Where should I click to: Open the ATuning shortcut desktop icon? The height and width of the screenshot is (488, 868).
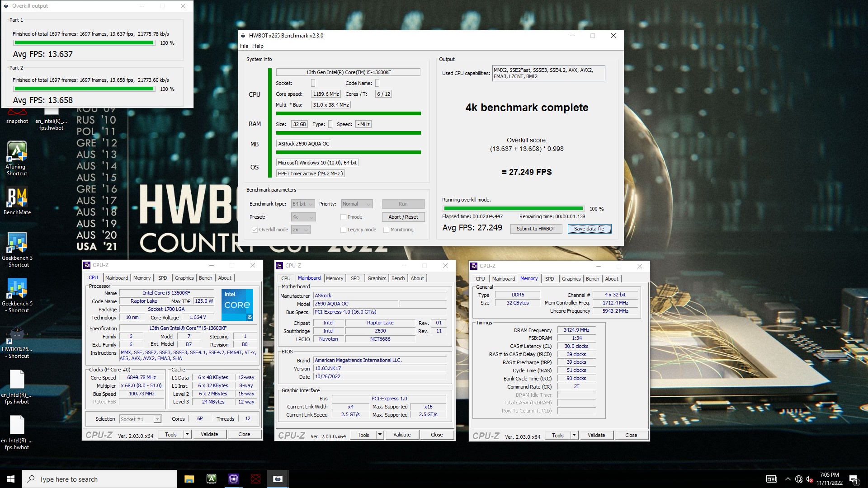(17, 158)
